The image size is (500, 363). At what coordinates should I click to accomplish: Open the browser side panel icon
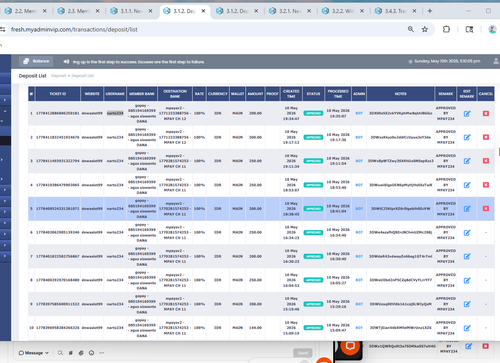[x=469, y=29]
